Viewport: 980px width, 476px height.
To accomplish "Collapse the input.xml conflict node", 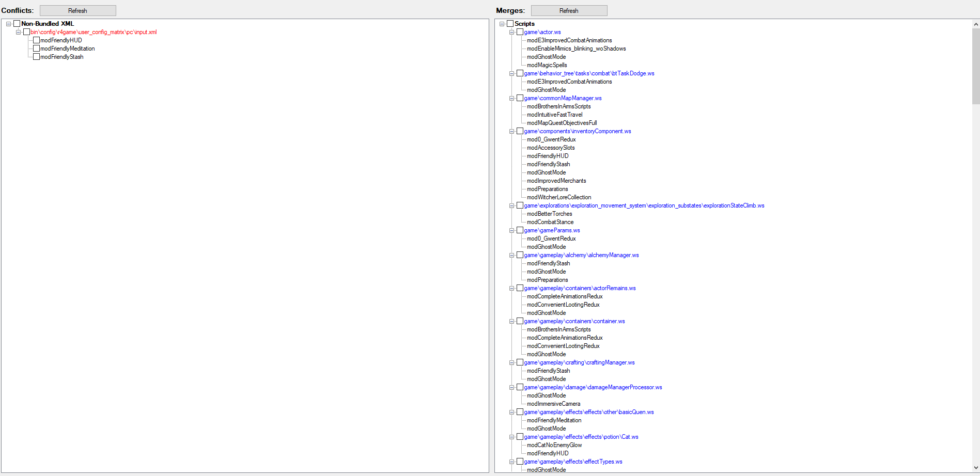I will point(19,32).
